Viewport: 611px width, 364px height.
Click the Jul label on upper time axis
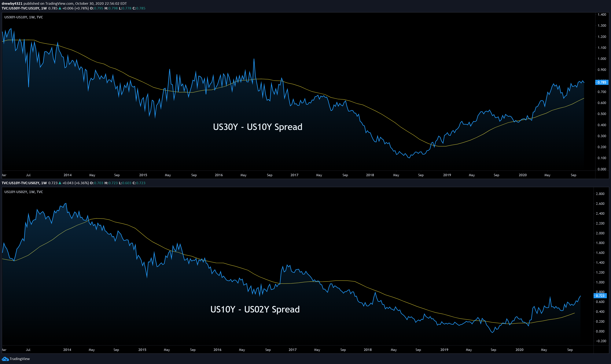pyautogui.click(x=28, y=175)
